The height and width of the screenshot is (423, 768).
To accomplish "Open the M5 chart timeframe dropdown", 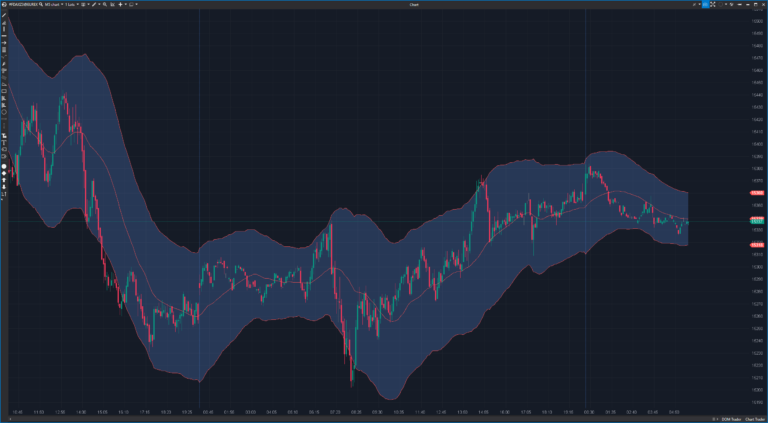I will pos(49,6).
